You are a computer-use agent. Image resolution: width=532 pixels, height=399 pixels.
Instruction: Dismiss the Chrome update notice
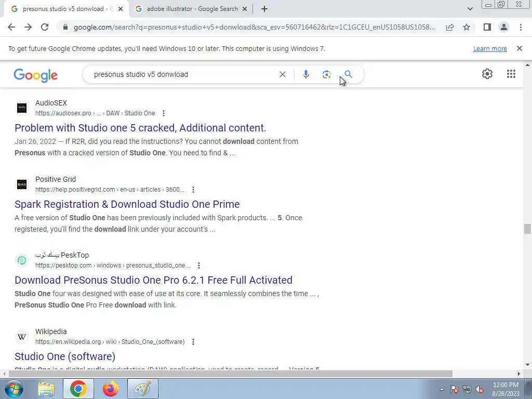pos(520,48)
